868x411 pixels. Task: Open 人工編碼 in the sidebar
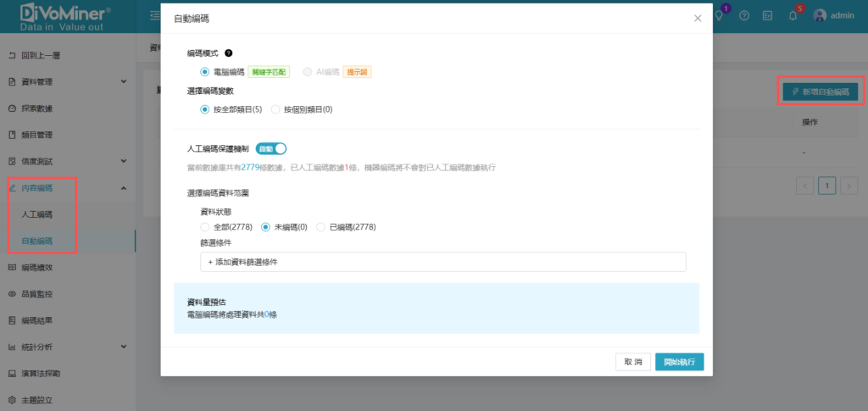tap(36, 214)
